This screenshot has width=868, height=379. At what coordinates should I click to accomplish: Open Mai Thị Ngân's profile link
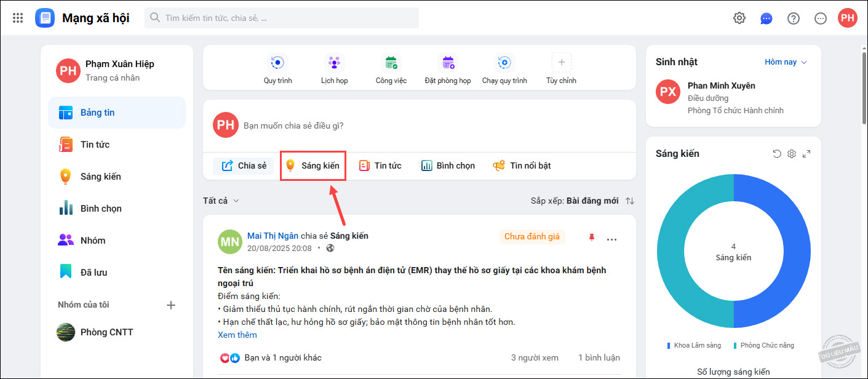[273, 236]
